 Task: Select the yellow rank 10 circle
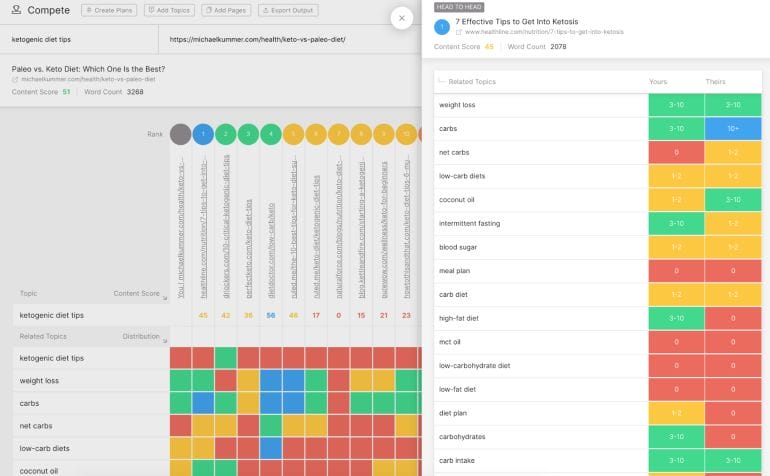click(406, 134)
